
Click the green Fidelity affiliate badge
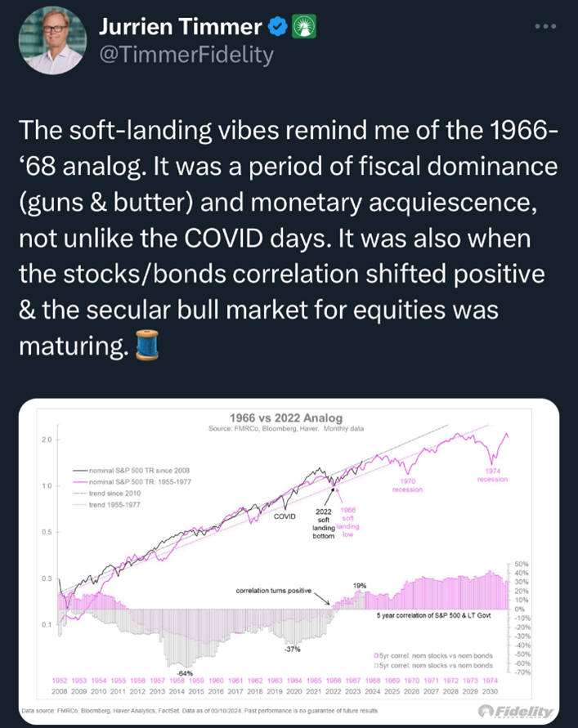(304, 27)
